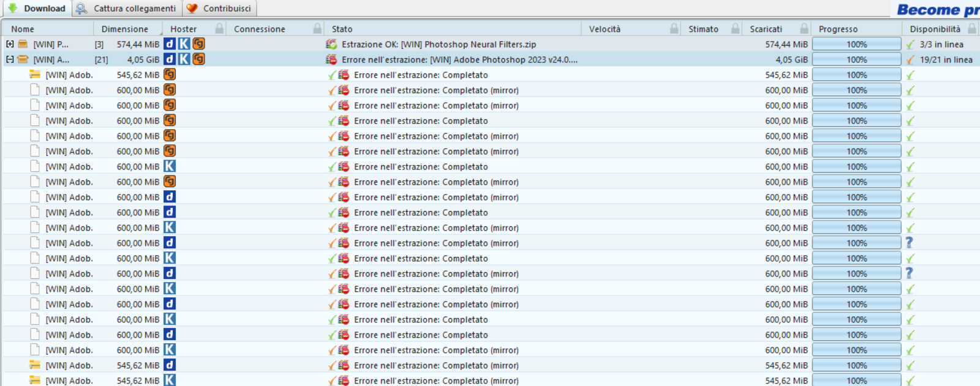
Task: Toggle the lock in Stimato column header
Action: (736, 29)
